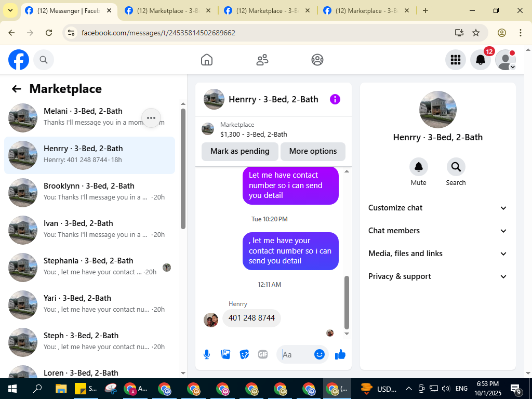
Task: Select Henrry 3-Bed, 2-Bath conversation
Action: 89,155
